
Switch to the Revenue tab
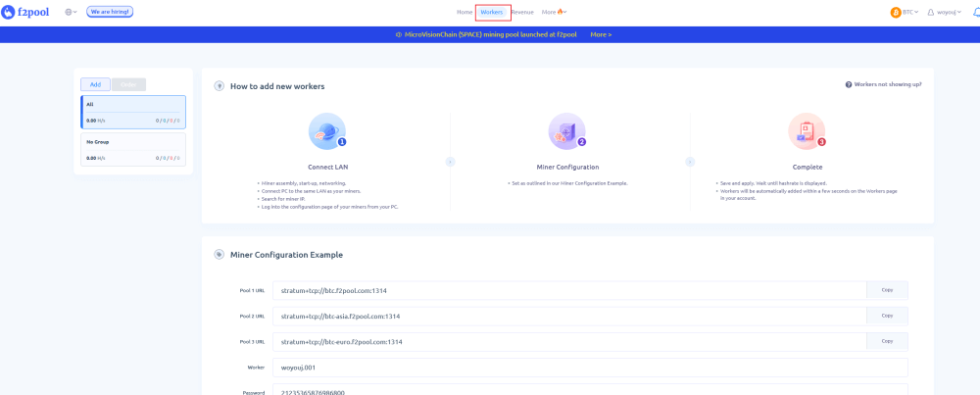point(522,12)
